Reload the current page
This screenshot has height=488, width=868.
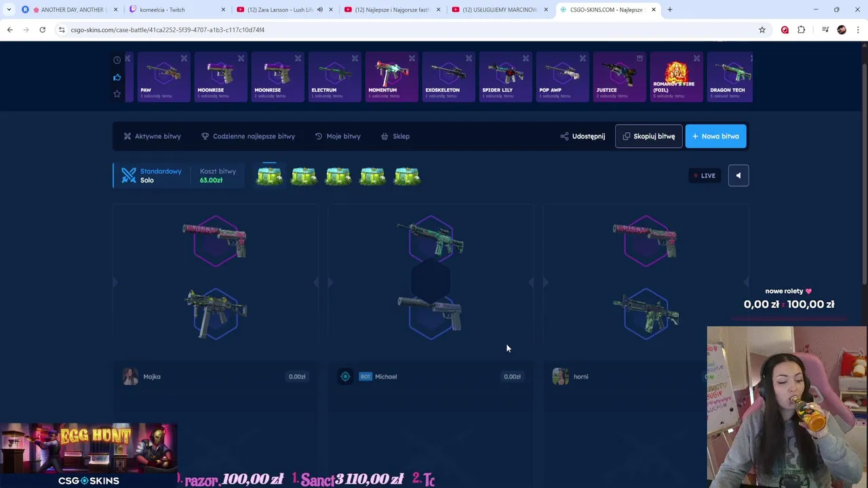[x=42, y=30]
